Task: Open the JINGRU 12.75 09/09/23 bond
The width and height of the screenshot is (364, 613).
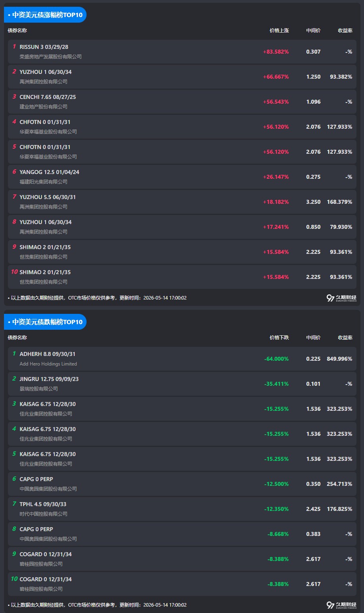Action: tap(182, 384)
